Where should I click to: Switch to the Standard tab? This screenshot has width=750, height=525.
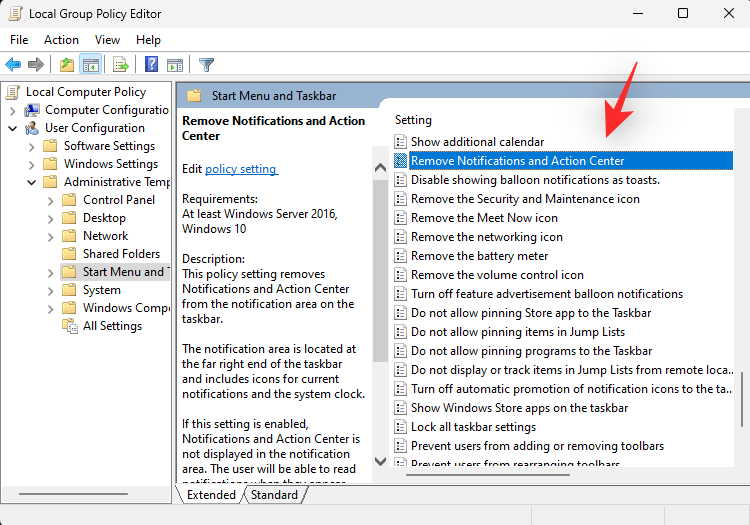(274, 494)
